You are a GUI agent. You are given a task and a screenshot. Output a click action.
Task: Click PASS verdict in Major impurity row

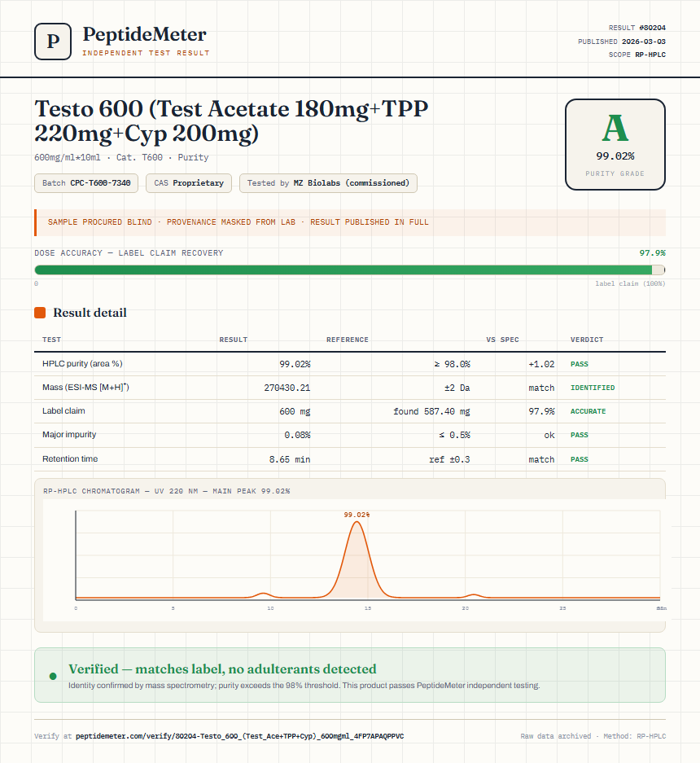click(580, 435)
